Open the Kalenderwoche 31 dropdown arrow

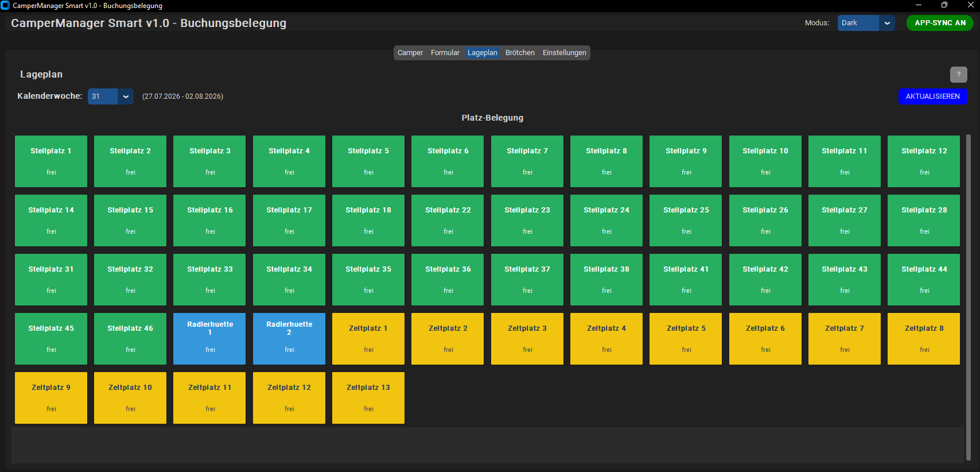tap(126, 96)
